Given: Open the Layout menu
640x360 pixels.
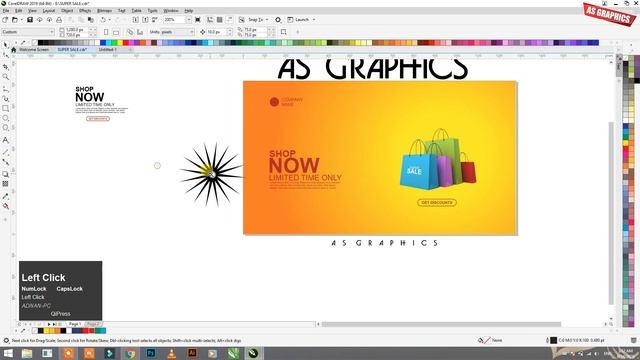Looking at the screenshot, I should [49, 11].
